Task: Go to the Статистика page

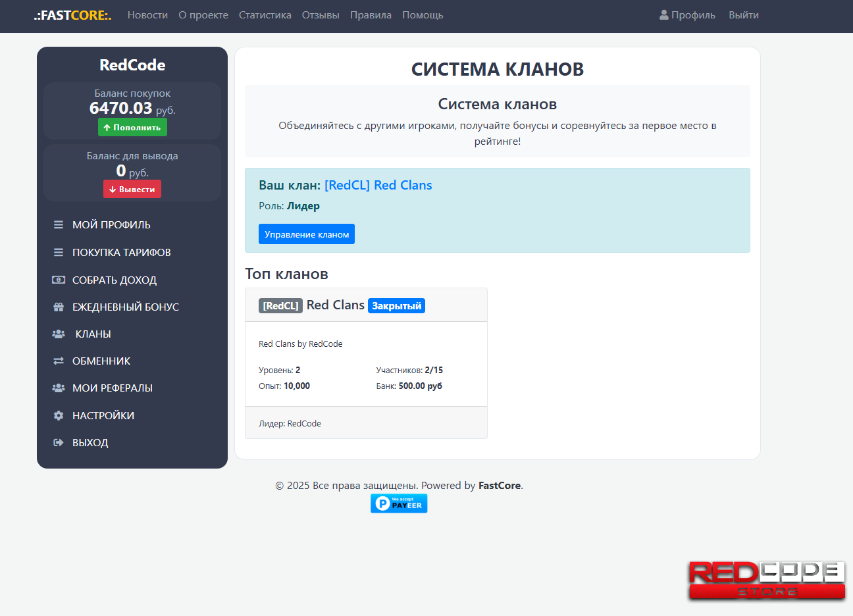Action: [x=265, y=15]
